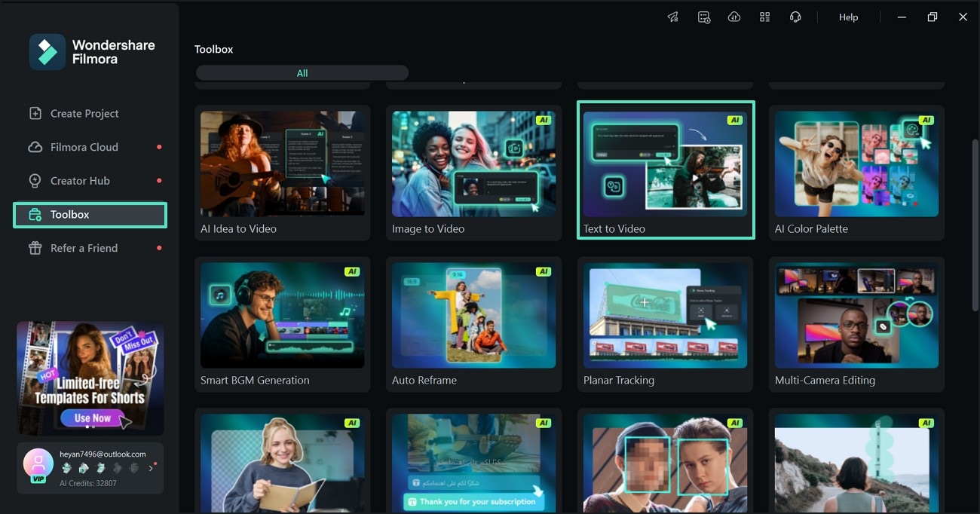
Task: Open the AI Idea to Video tool
Action: point(283,173)
